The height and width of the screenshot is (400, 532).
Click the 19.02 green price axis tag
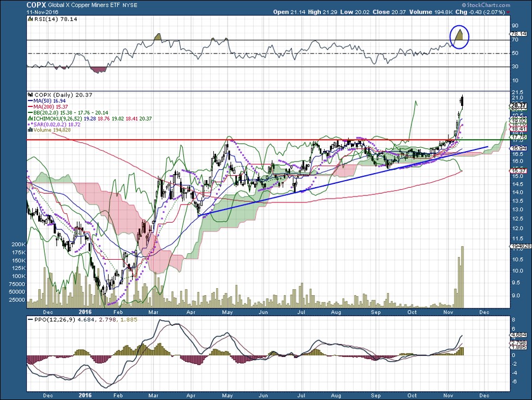tap(518, 121)
